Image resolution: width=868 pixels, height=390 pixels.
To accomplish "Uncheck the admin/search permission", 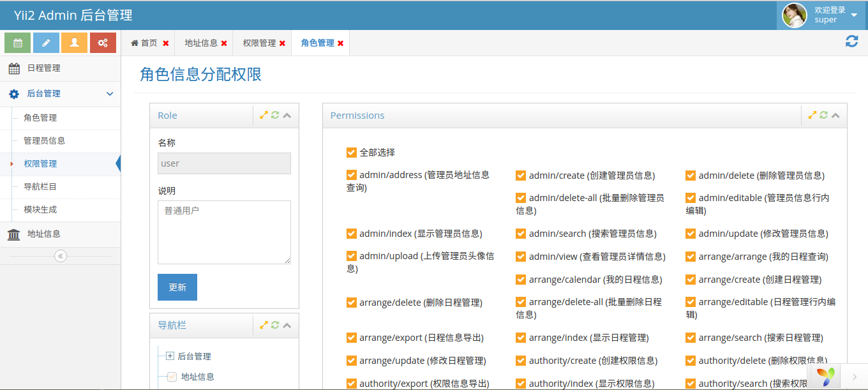I will [521, 234].
